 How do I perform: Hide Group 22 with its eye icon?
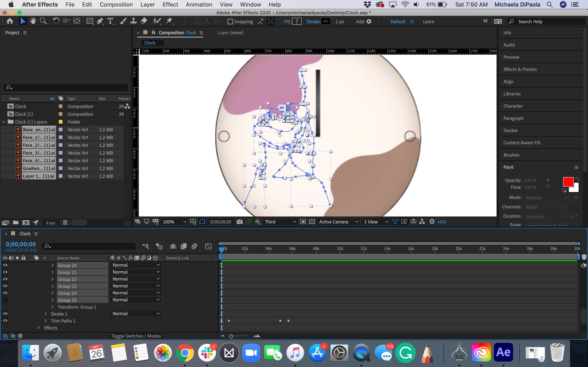5,279
